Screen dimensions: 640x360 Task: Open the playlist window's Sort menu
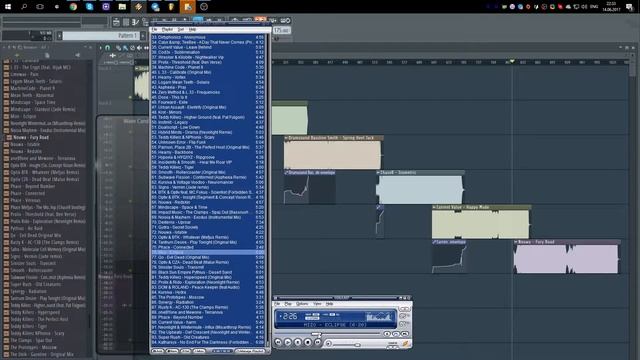(x=181, y=30)
